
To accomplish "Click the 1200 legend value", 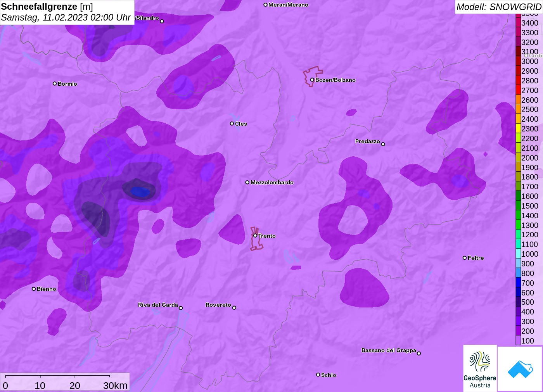I will (529, 235).
